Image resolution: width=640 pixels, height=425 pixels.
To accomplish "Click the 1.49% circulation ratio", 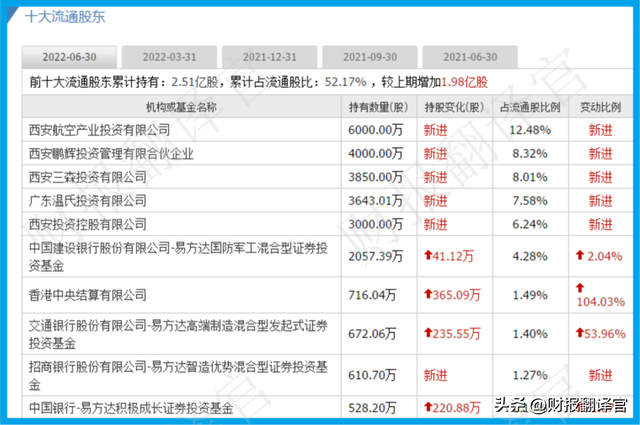I will pos(530,295).
